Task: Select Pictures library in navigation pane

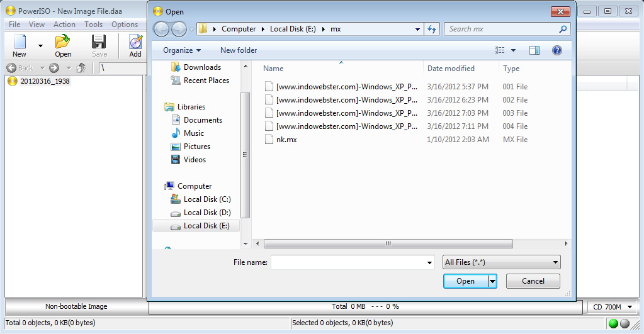Action: [191, 147]
